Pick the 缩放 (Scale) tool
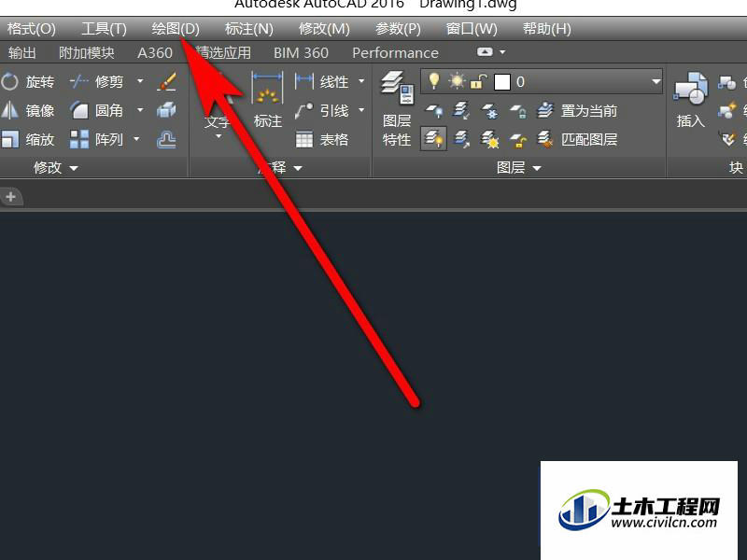This screenshot has height=560, width=747. [x=28, y=139]
